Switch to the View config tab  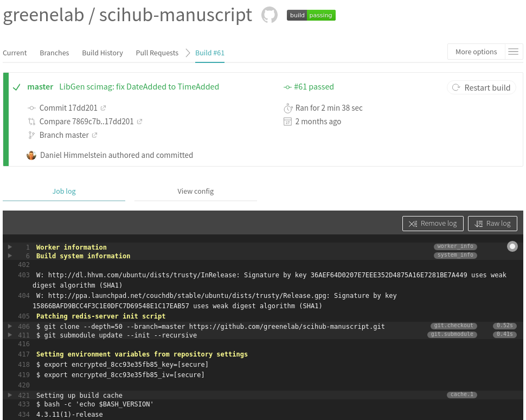[x=196, y=191]
